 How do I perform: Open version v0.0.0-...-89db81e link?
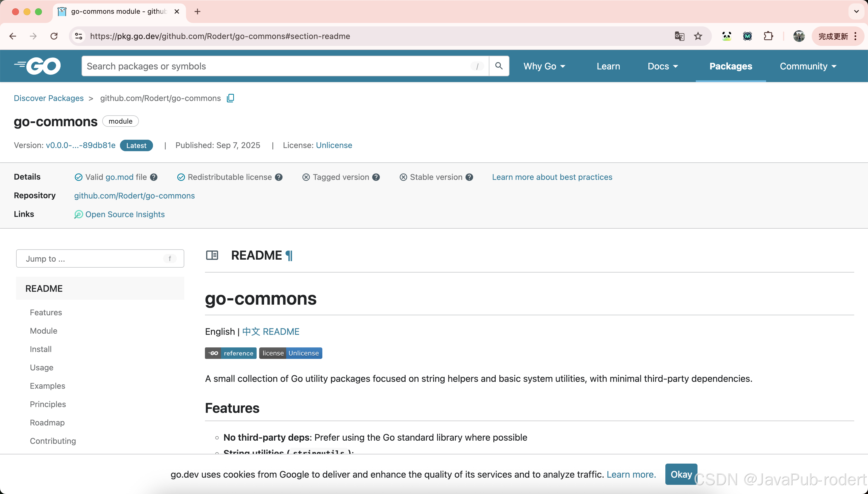[80, 145]
